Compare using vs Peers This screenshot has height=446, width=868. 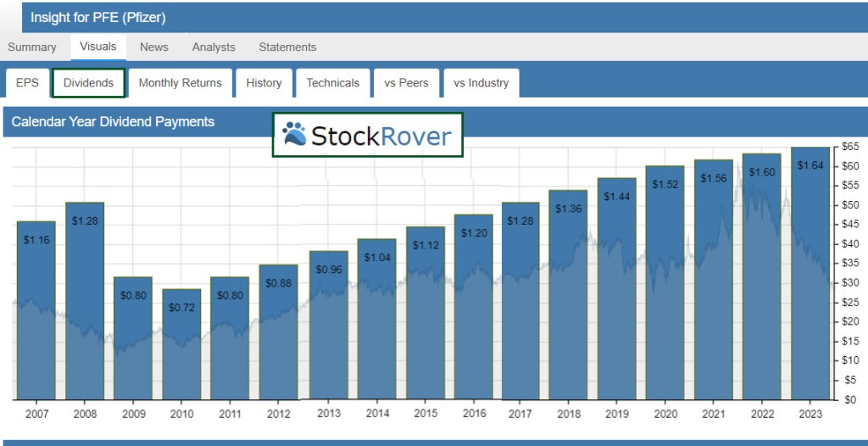coord(406,83)
